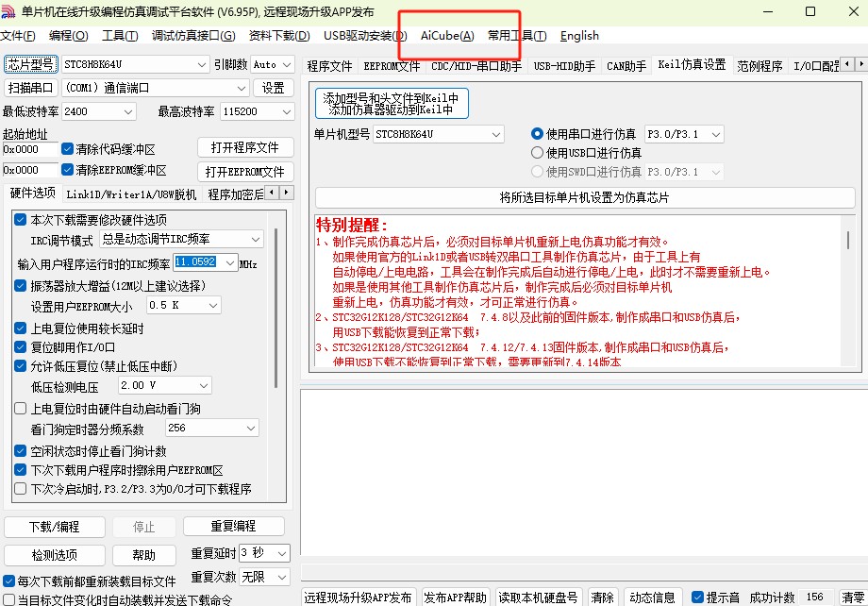Switch to CAN助手 tab

pos(626,66)
